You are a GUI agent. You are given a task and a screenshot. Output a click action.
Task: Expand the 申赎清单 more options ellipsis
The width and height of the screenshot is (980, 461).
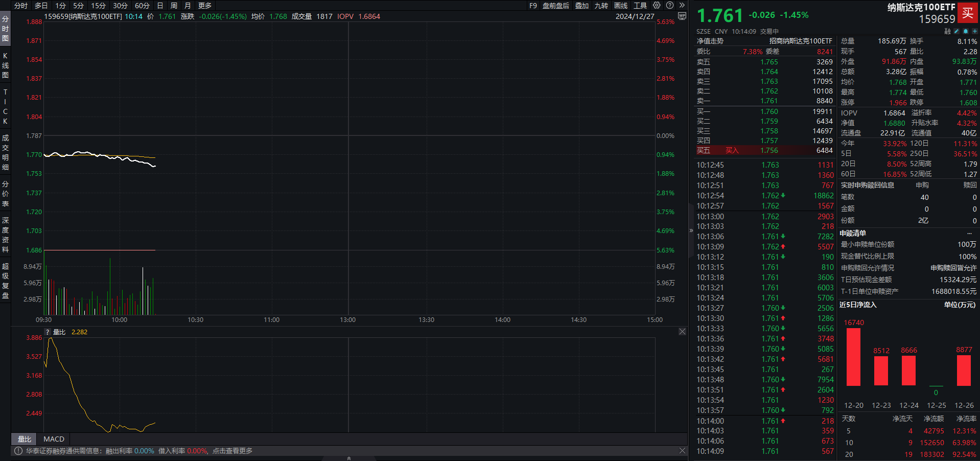[x=969, y=233]
